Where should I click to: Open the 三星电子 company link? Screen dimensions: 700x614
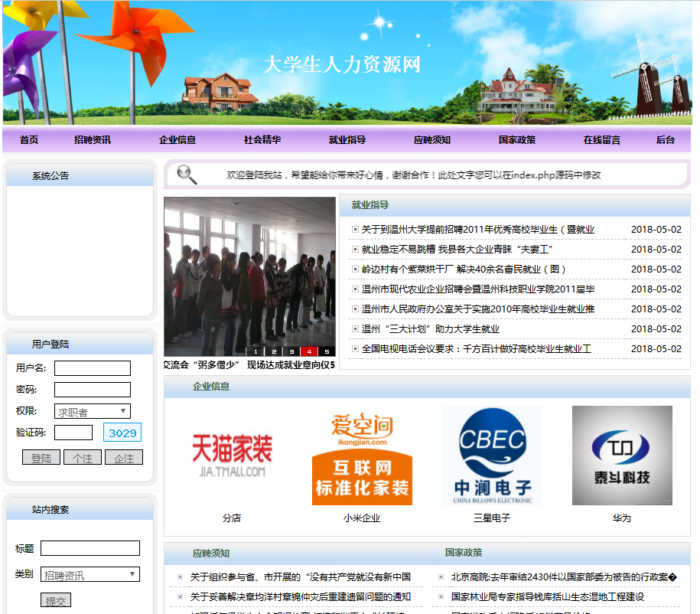(x=492, y=518)
